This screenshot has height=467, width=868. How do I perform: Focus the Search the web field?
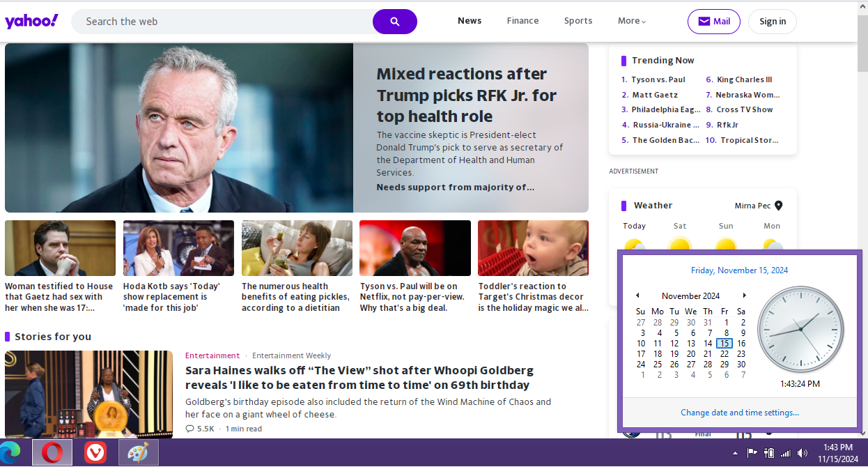[222, 22]
